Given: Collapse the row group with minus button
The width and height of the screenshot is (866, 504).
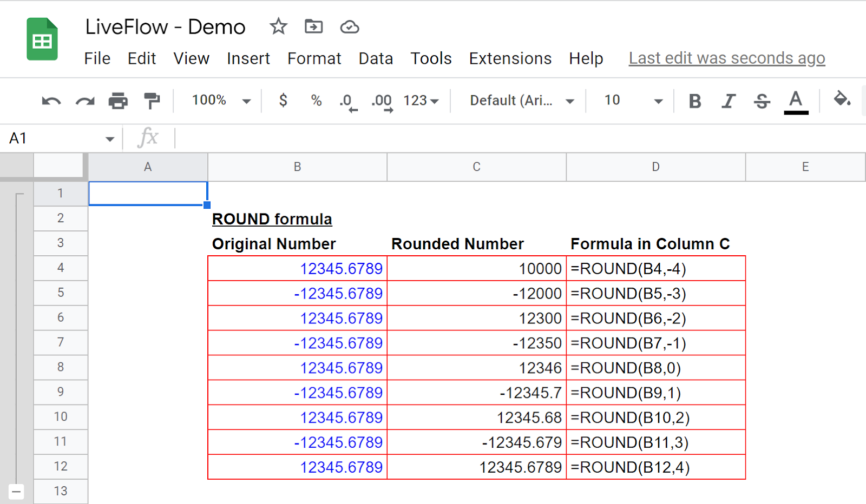Looking at the screenshot, I should [16, 492].
